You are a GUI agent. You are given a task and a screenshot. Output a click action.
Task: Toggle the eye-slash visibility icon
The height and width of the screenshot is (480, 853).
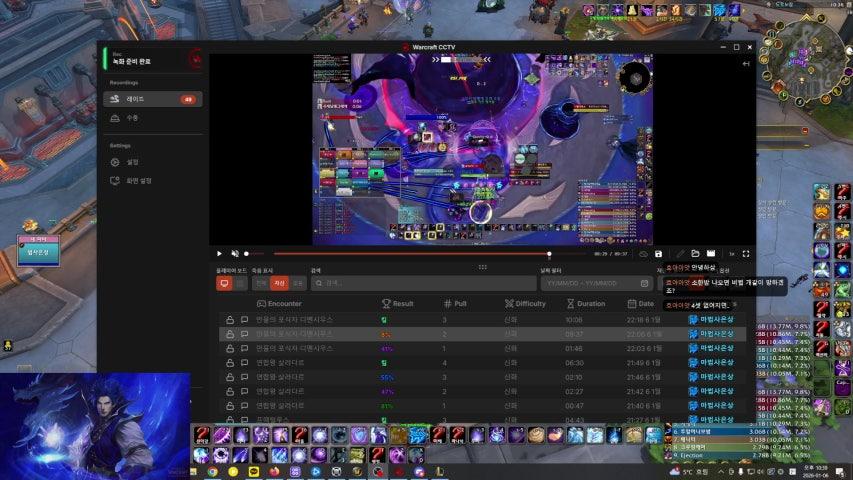point(643,254)
